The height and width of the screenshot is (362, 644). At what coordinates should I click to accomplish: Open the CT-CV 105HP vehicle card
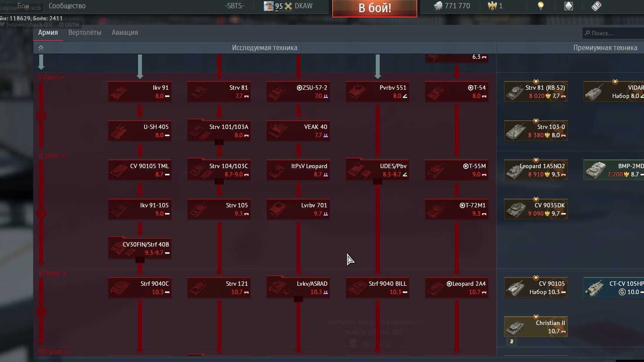[614, 288]
